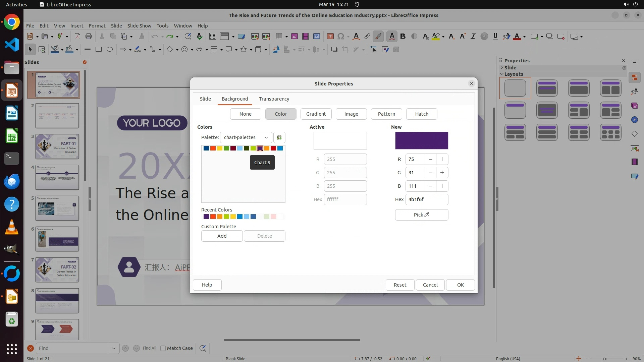Select the Color fill type toggle
644x362 pixels.
[x=280, y=114]
